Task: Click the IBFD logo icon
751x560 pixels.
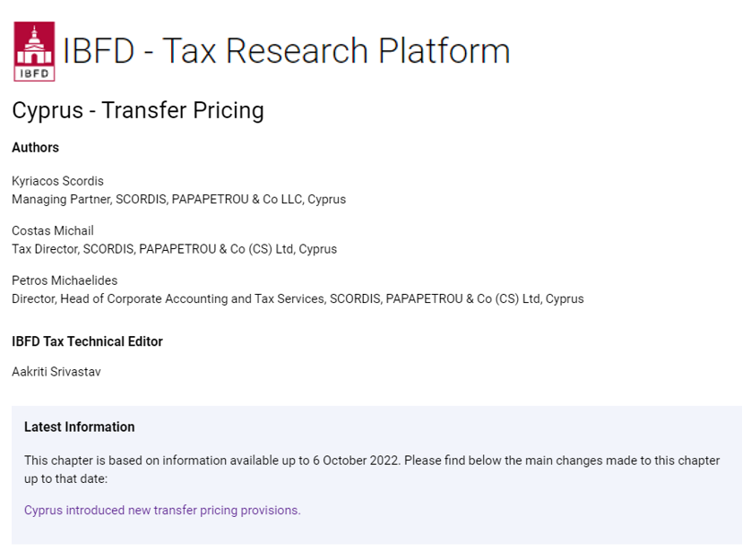Action: tap(34, 51)
